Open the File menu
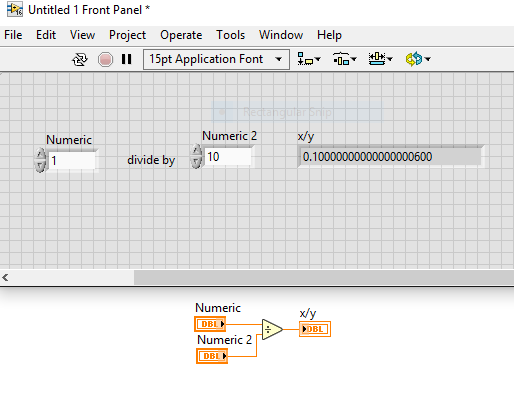The width and height of the screenshot is (514, 396). 13,35
